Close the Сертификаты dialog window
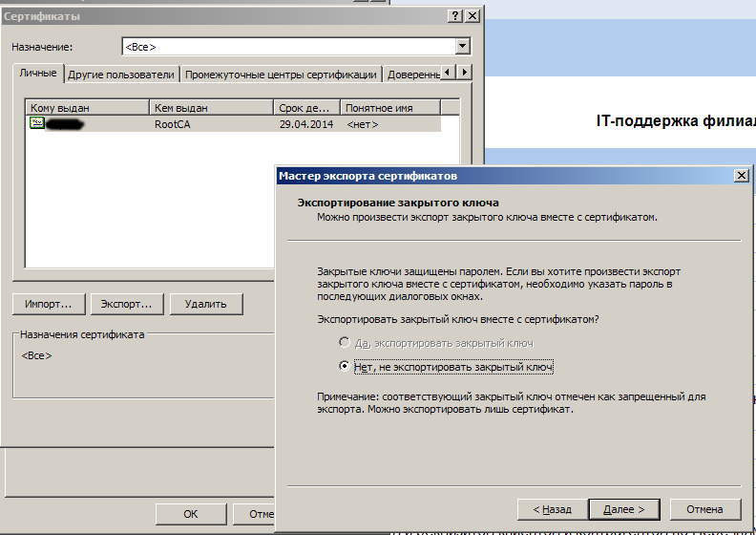The image size is (756, 535). point(472,16)
